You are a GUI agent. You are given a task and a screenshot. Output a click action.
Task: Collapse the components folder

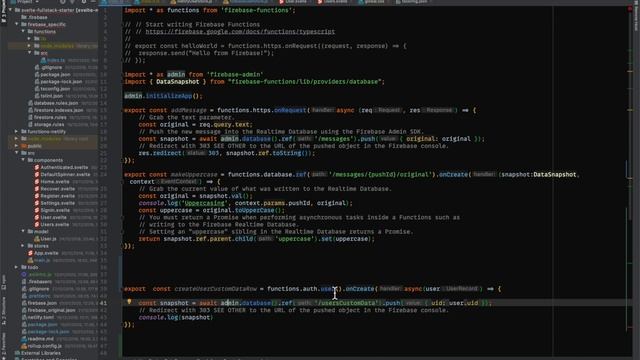click(x=23, y=160)
